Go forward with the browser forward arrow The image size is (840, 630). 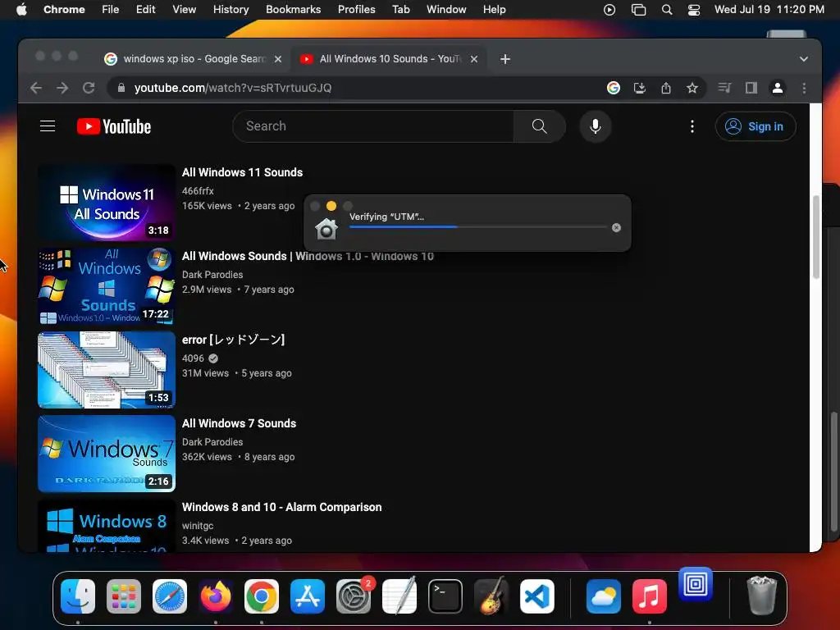(x=62, y=88)
